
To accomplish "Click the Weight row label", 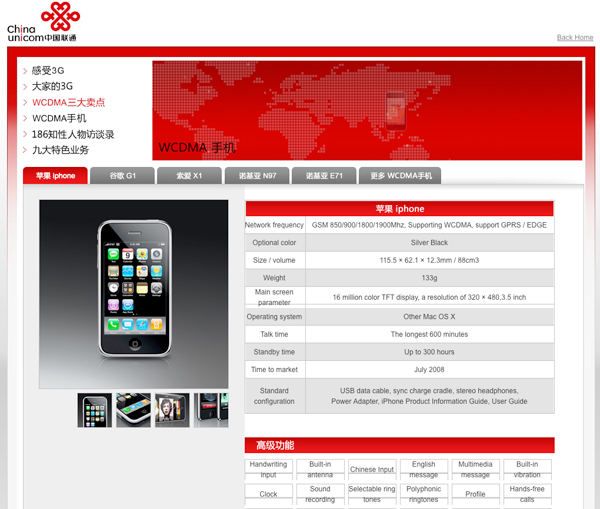I will click(274, 278).
